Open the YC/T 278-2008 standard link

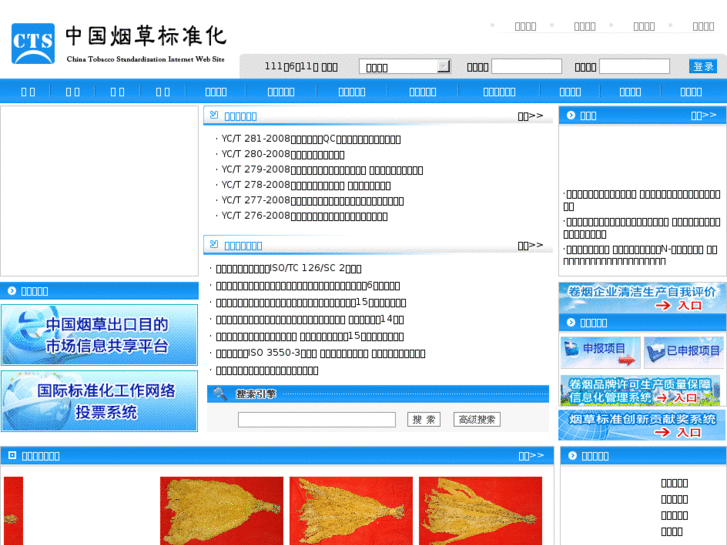306,185
